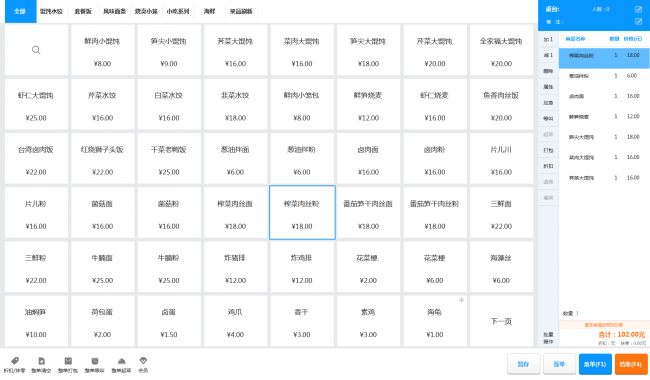Add 三鲜面 ¥22.00 to order
The width and height of the screenshot is (650, 380).
(x=501, y=213)
